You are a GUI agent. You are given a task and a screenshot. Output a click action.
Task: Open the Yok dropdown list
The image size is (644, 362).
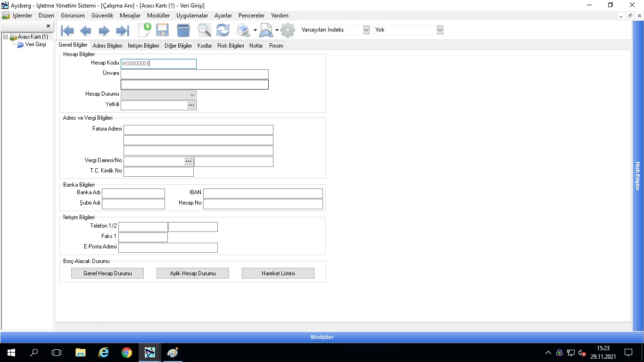pos(440,30)
